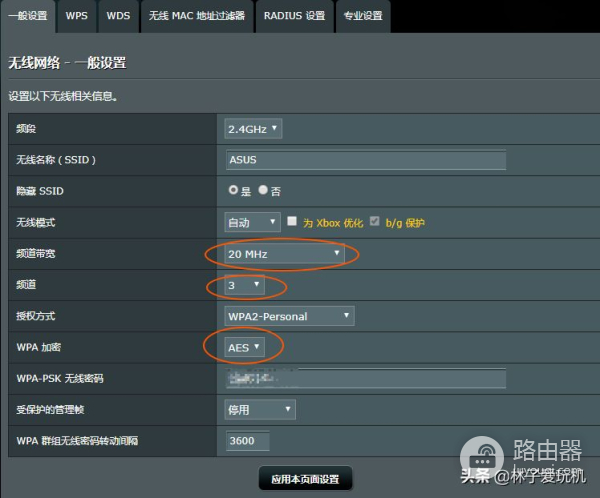
Task: Open the RADIUS 设置 tab
Action: pos(294,16)
